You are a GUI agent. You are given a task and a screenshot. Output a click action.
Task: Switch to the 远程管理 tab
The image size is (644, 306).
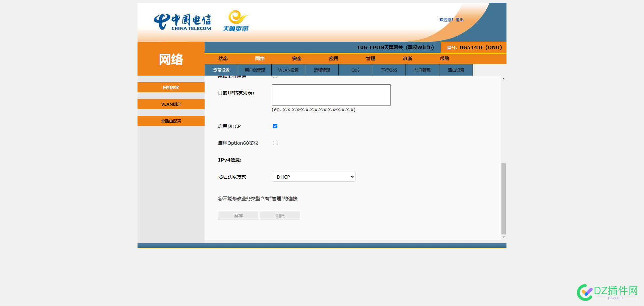coord(322,70)
